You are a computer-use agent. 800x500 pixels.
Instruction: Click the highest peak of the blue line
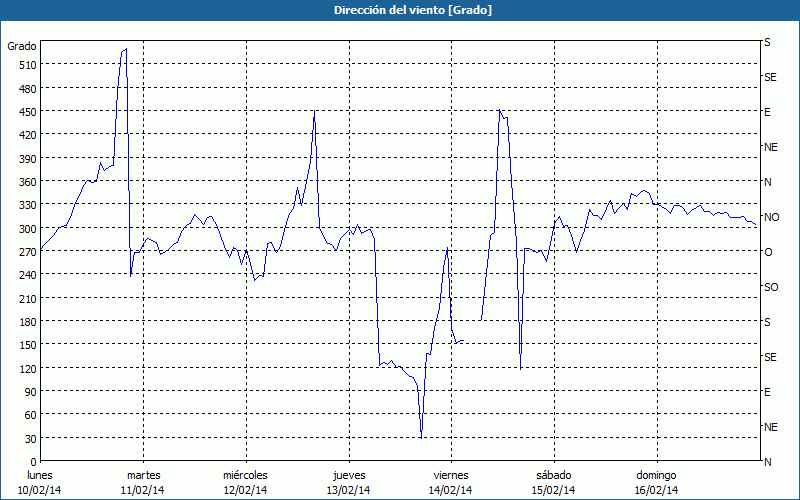(x=125, y=49)
